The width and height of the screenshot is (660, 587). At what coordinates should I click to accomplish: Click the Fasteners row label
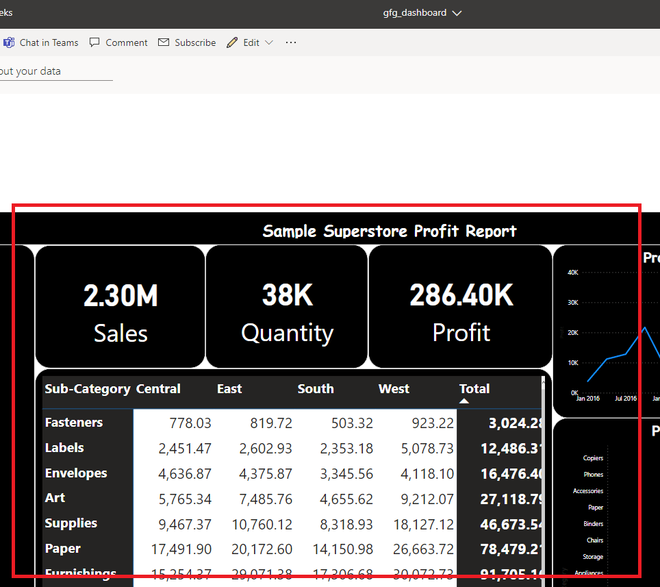[x=74, y=423]
